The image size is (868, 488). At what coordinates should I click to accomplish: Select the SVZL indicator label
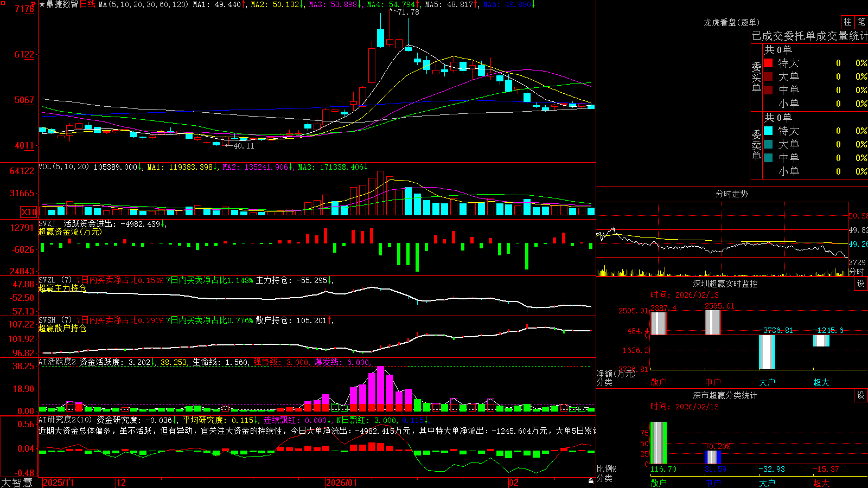point(47,280)
